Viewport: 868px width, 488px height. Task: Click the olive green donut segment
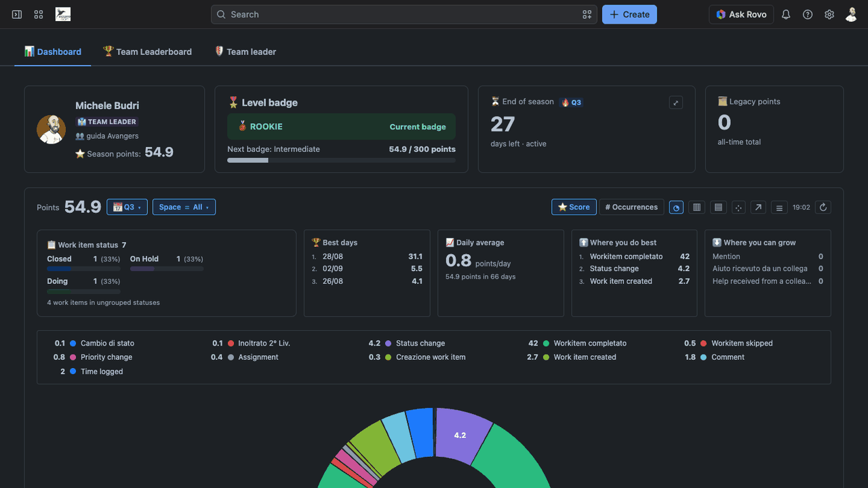[377, 446]
